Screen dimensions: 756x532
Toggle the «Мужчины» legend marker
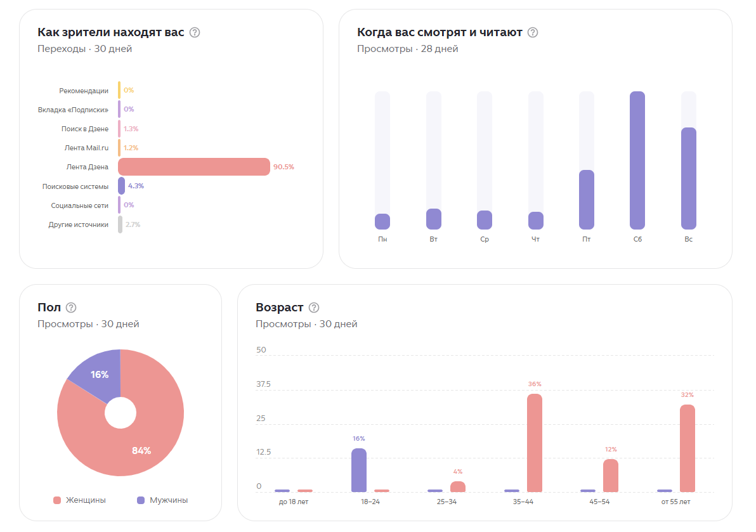(141, 500)
